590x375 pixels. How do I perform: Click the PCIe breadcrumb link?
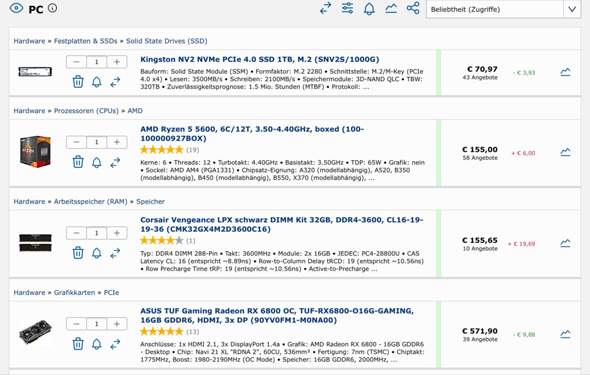click(111, 293)
